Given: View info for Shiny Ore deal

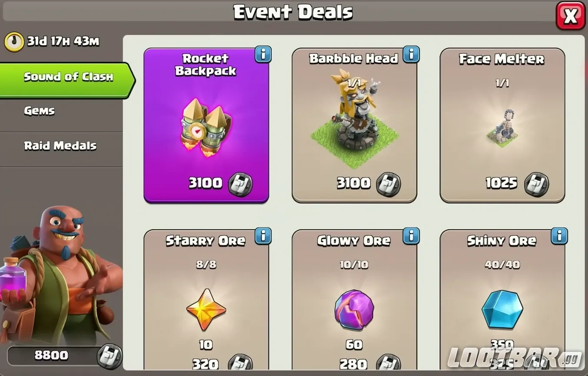Looking at the screenshot, I should click(x=559, y=236).
